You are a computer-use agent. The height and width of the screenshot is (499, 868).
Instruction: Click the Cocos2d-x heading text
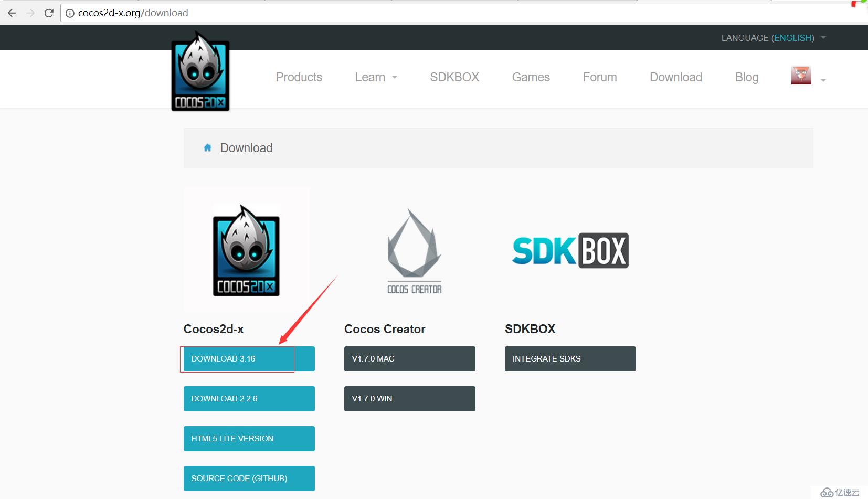coord(214,329)
